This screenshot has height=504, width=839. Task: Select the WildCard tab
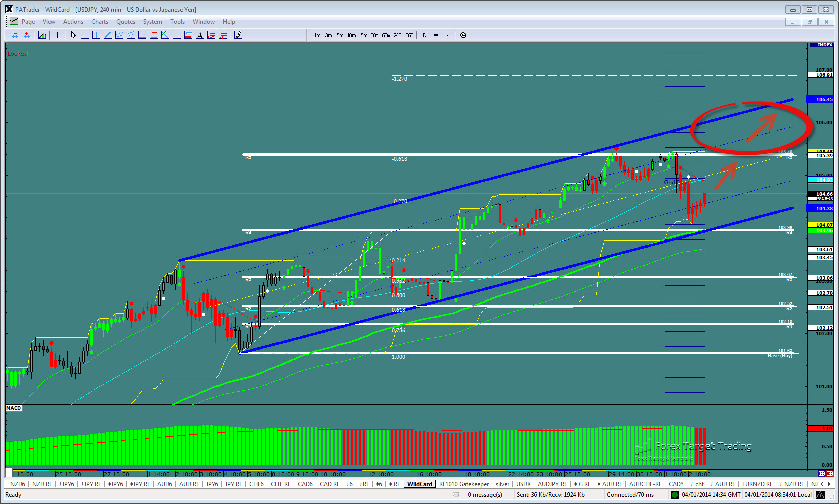420,484
